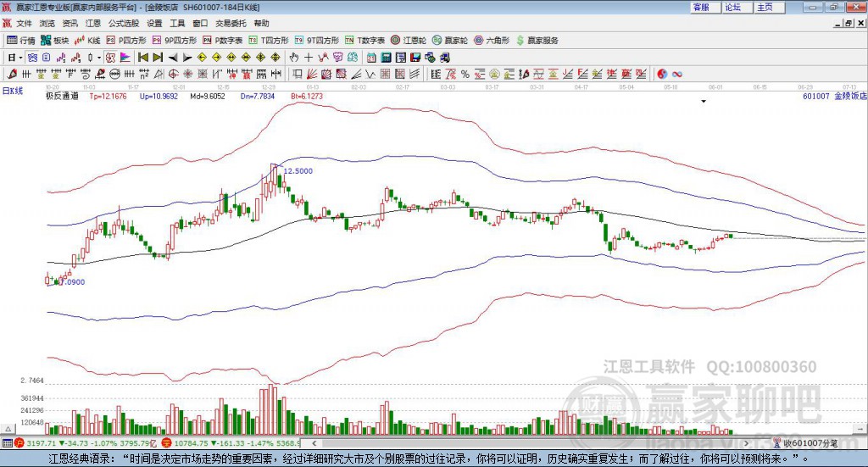Jump to first bar icon

(142, 58)
